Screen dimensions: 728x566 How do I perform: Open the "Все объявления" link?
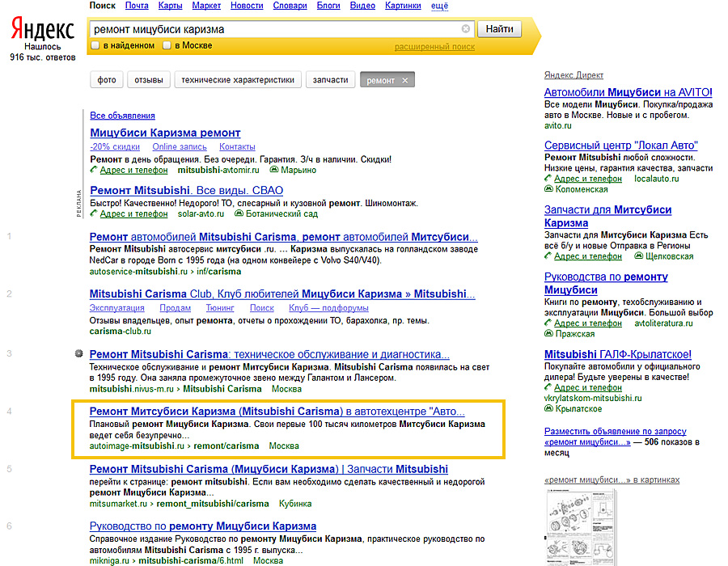(x=123, y=116)
